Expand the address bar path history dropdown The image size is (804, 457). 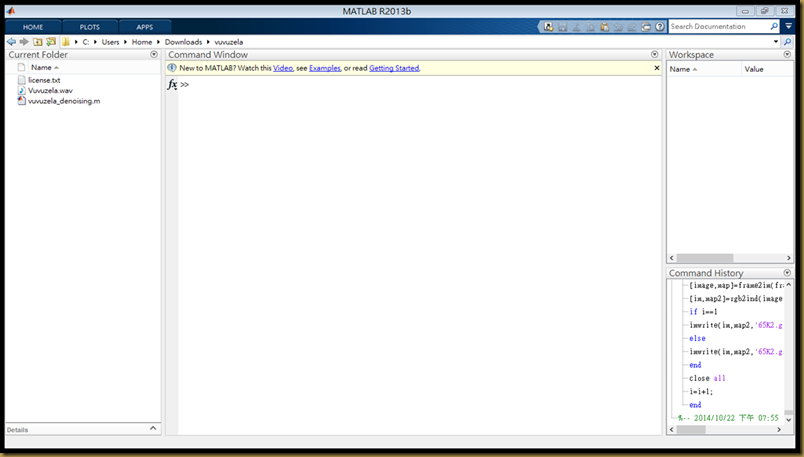click(776, 42)
